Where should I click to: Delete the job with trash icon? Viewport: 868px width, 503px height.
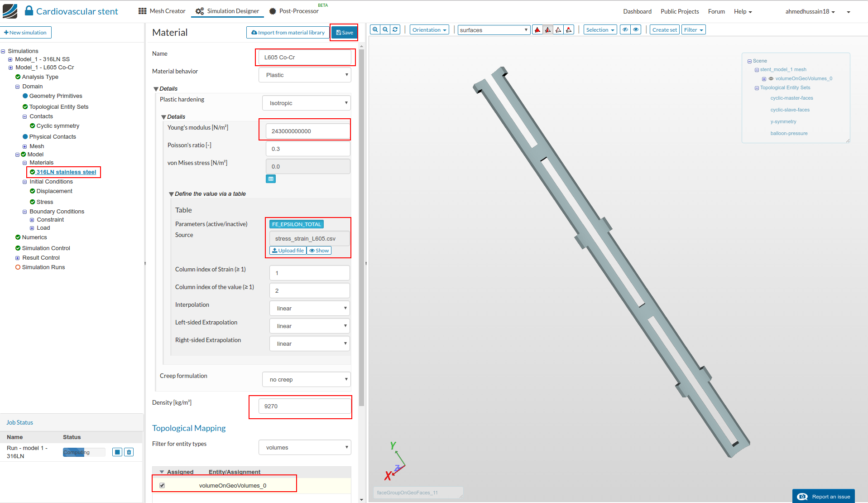[x=129, y=452]
